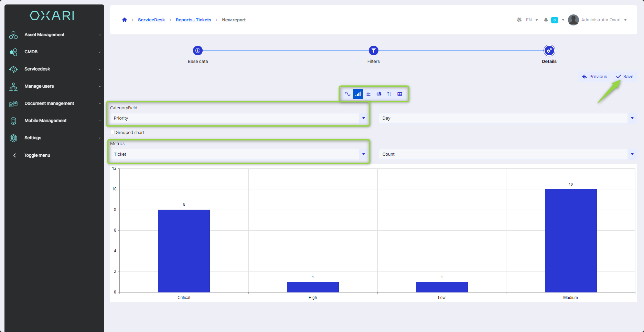Choose the pie chart type icon

(x=379, y=94)
